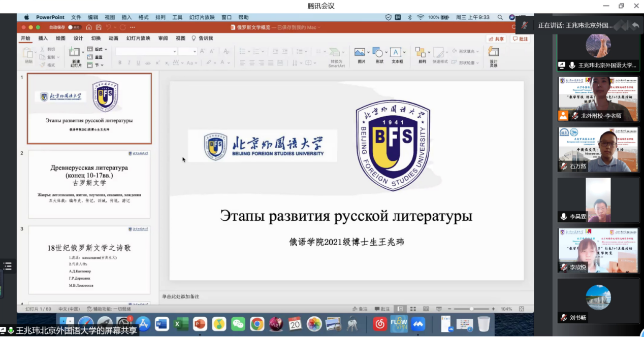Click the Paste (粘贴) clipboard icon
Screen dimensions: 644x337
(28, 52)
